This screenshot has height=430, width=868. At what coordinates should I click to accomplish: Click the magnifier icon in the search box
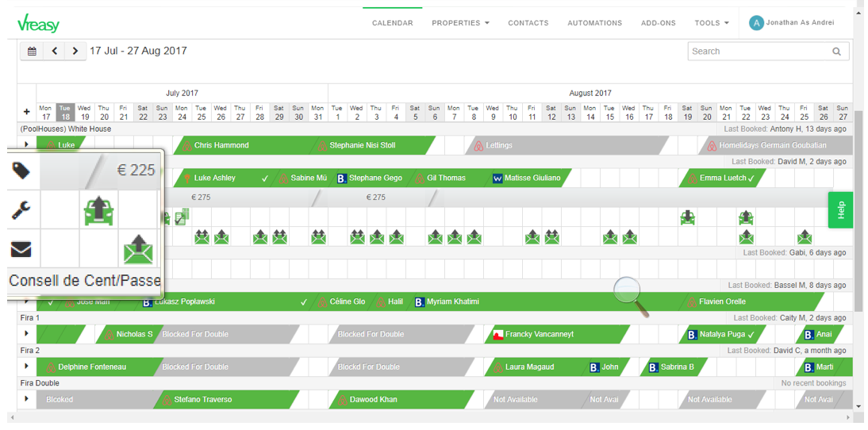(x=836, y=52)
